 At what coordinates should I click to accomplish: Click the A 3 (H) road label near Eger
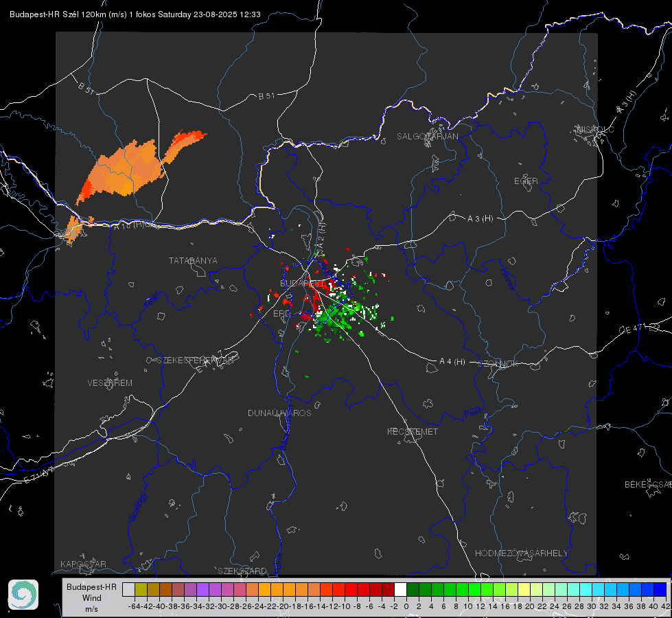pos(480,219)
